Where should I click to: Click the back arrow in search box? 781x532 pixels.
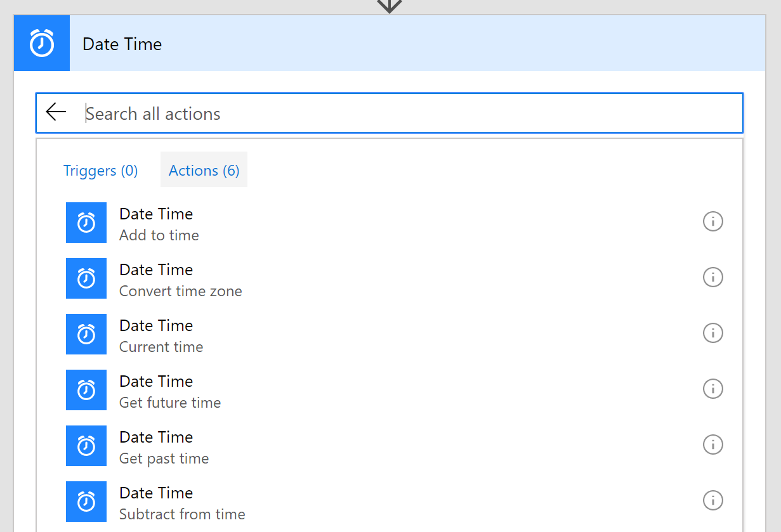click(56, 113)
